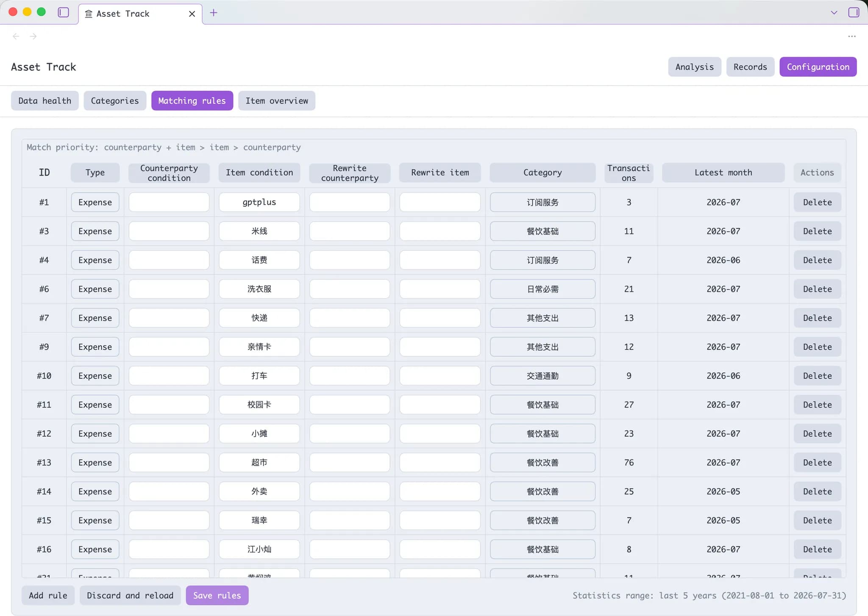
Task: Select transaction count 76 for rule #13
Action: coord(629,463)
